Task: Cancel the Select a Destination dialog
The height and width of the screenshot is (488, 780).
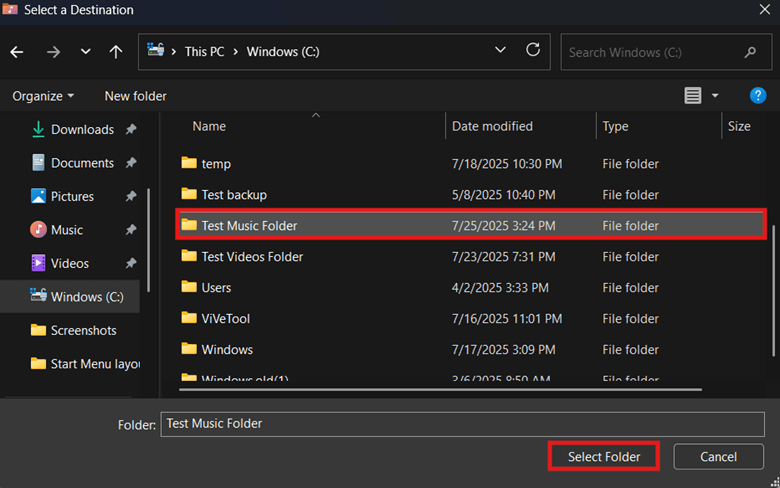Action: click(718, 457)
